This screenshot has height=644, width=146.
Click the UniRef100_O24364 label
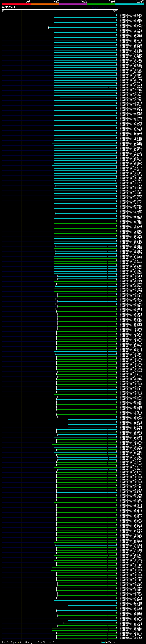(x=131, y=87)
